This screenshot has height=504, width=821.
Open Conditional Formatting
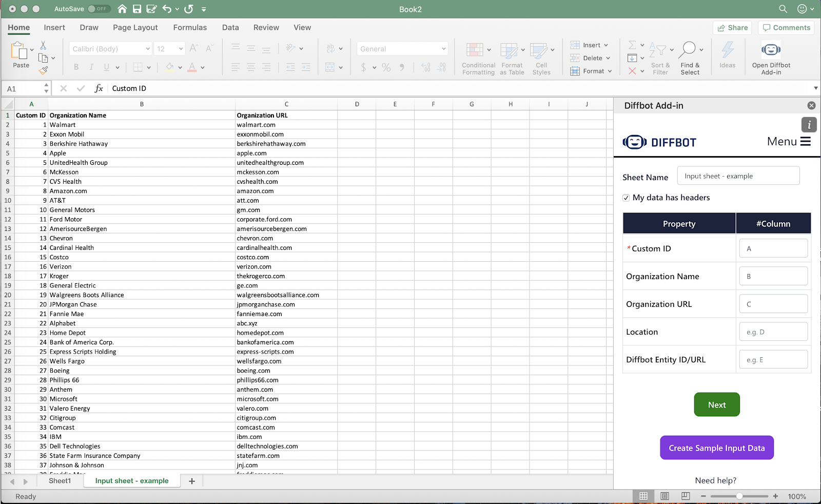[x=478, y=59]
